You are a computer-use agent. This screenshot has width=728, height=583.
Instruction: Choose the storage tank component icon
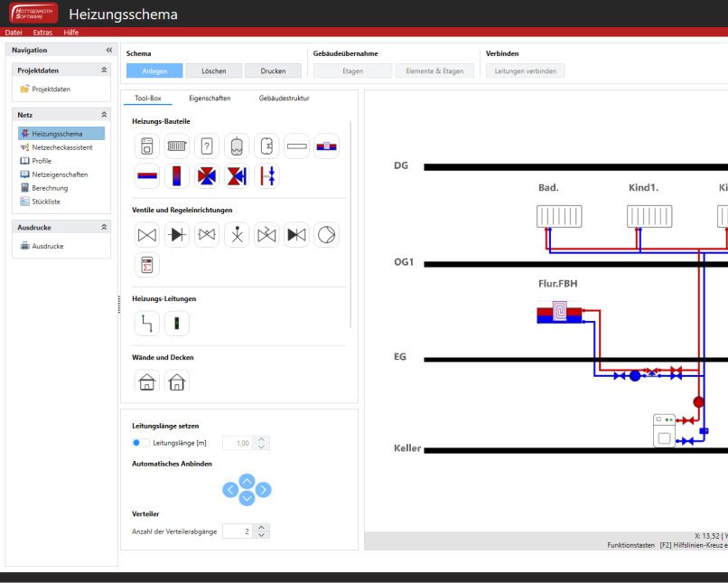237,146
